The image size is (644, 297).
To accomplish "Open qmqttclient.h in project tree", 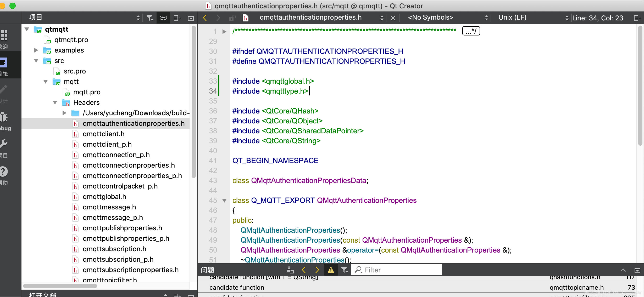I will pos(103,134).
